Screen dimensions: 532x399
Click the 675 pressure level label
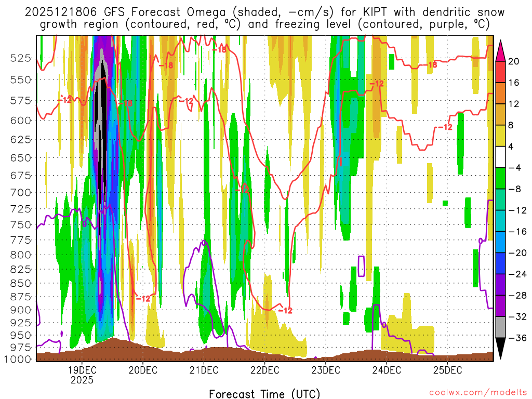click(21, 176)
